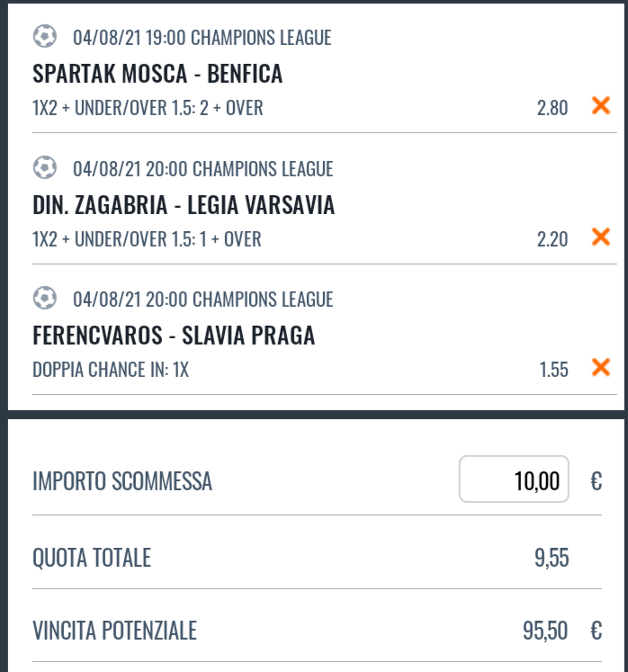Open the Ferencvaros - Slavia Praga match title
The image size is (628, 672).
point(174,336)
